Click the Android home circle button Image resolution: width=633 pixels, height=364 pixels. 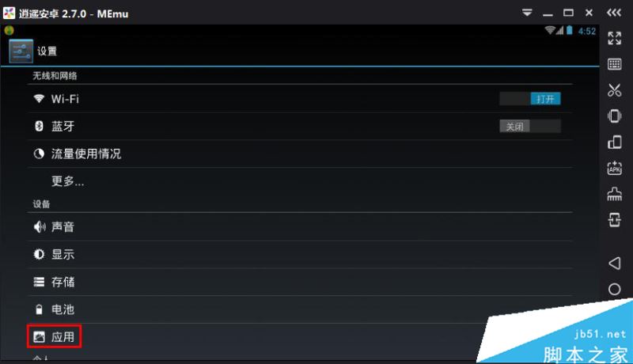click(615, 289)
